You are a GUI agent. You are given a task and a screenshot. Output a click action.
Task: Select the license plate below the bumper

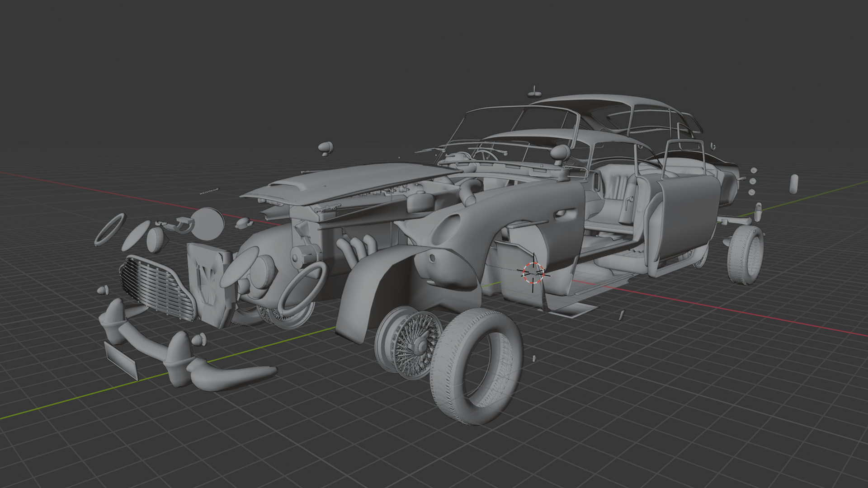(120, 361)
